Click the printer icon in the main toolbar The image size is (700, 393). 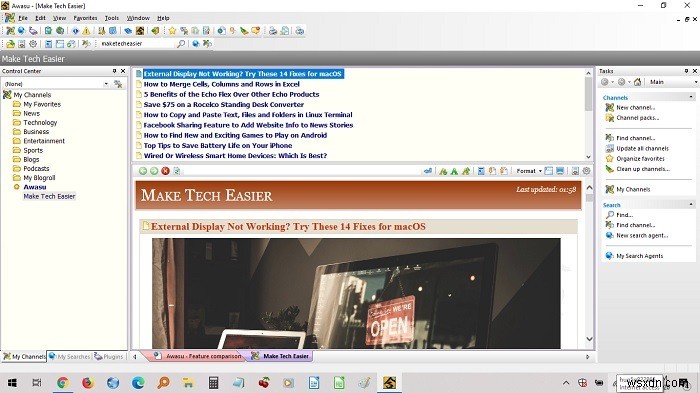tap(272, 31)
